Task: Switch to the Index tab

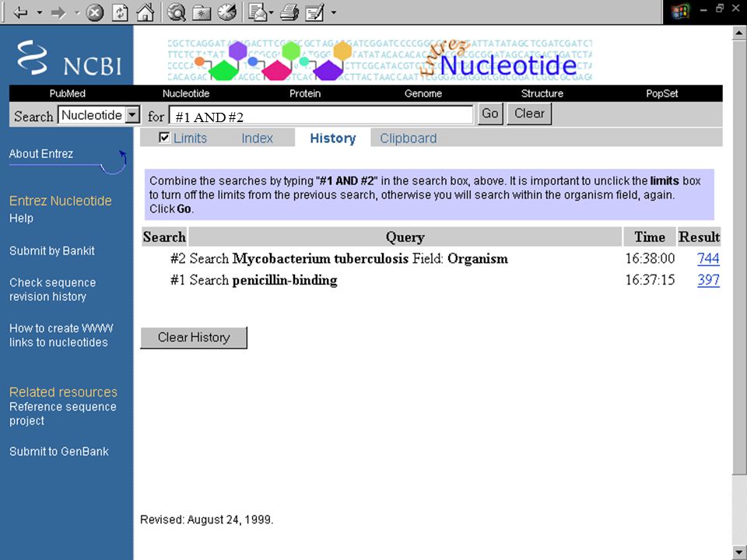Action: [258, 138]
